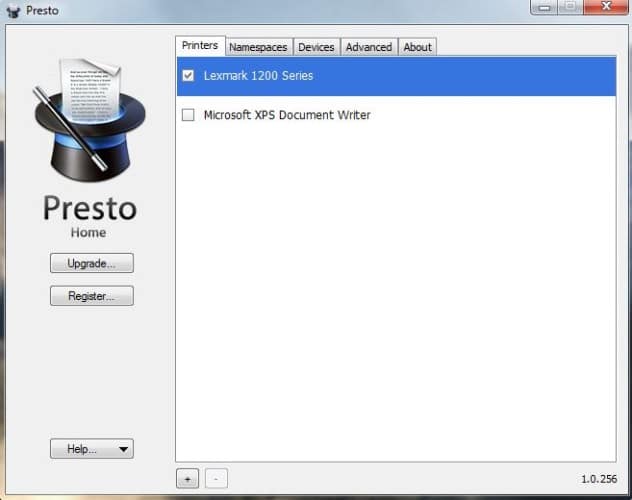
Task: Open the Namespaces tab
Action: pyautogui.click(x=258, y=47)
